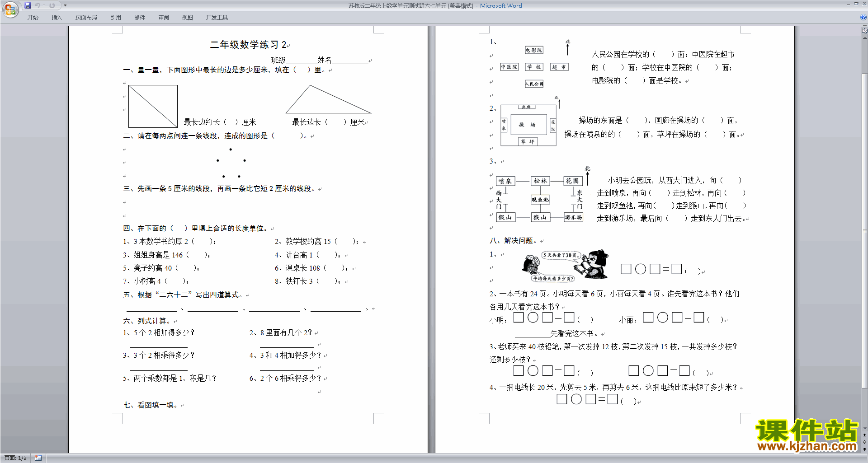Open the 引用 ribbon tab
This screenshot has height=463, width=868.
[x=116, y=18]
